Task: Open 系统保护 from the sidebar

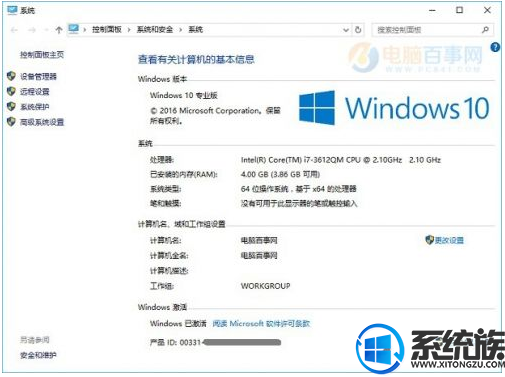Action: click(35, 107)
